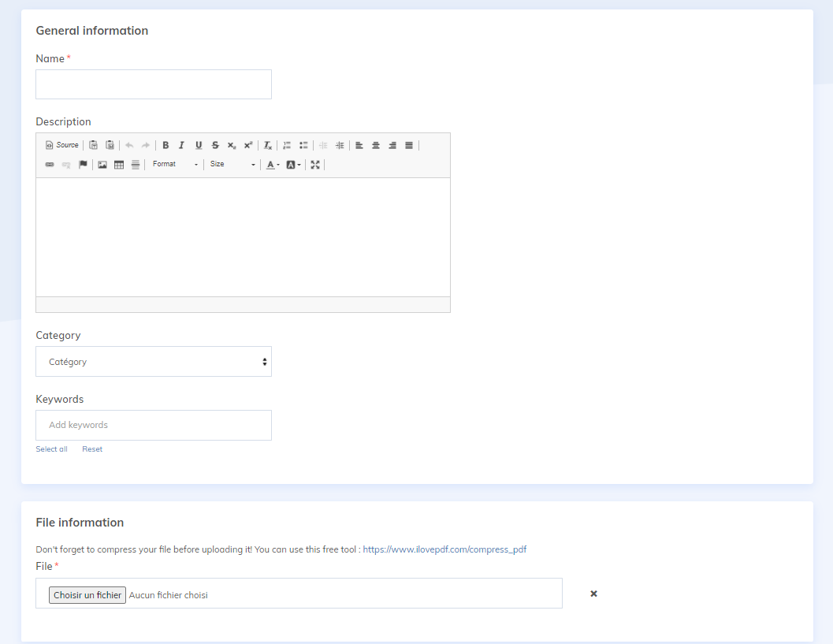This screenshot has height=644, width=833.
Task: Apply strikethrough text formatting
Action: click(215, 145)
